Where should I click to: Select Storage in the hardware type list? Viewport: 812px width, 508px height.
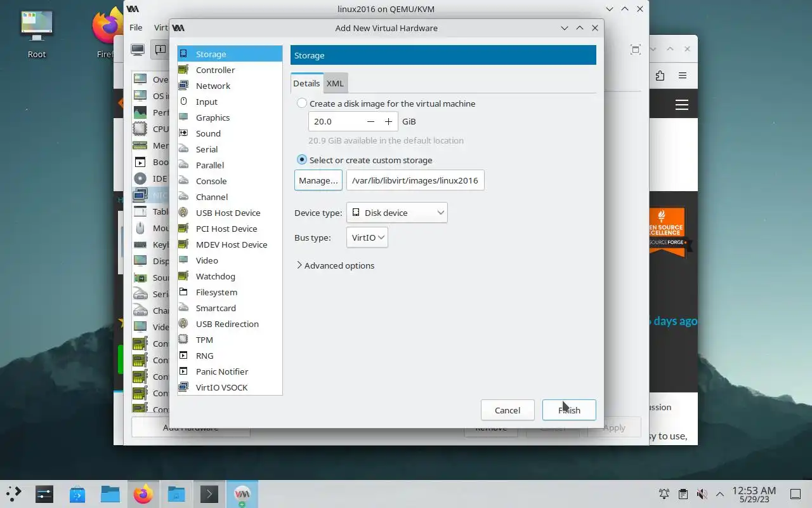[x=230, y=54]
